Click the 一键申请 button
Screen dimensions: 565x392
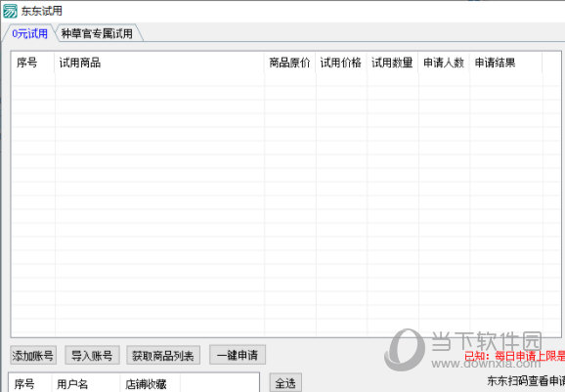pyautogui.click(x=238, y=355)
